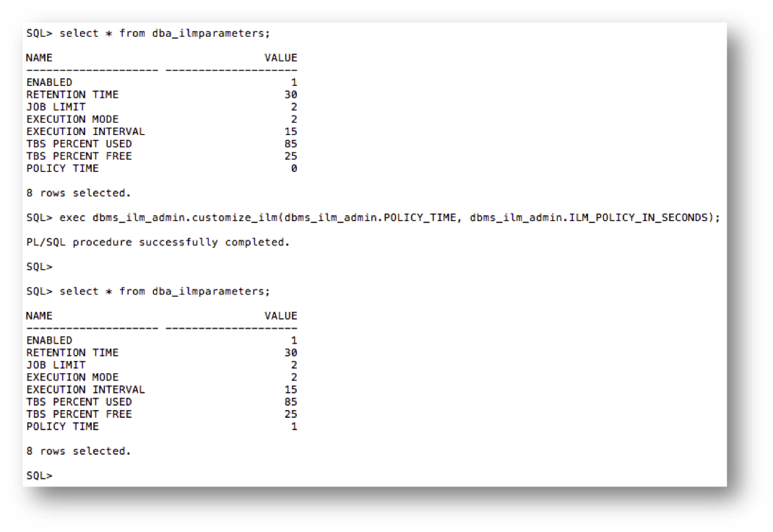Click the NAME column header in second result
The width and height of the screenshot is (773, 532).
point(39,315)
